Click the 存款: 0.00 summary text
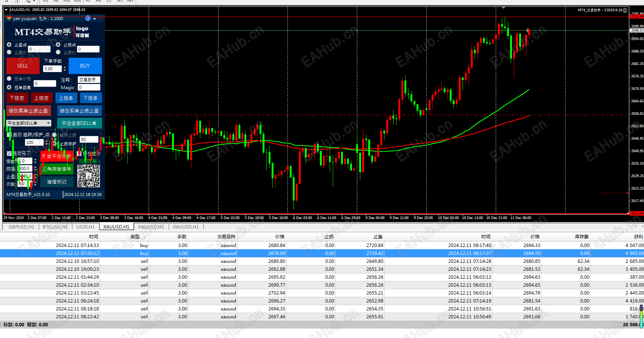This screenshot has width=644, height=338. (14, 324)
